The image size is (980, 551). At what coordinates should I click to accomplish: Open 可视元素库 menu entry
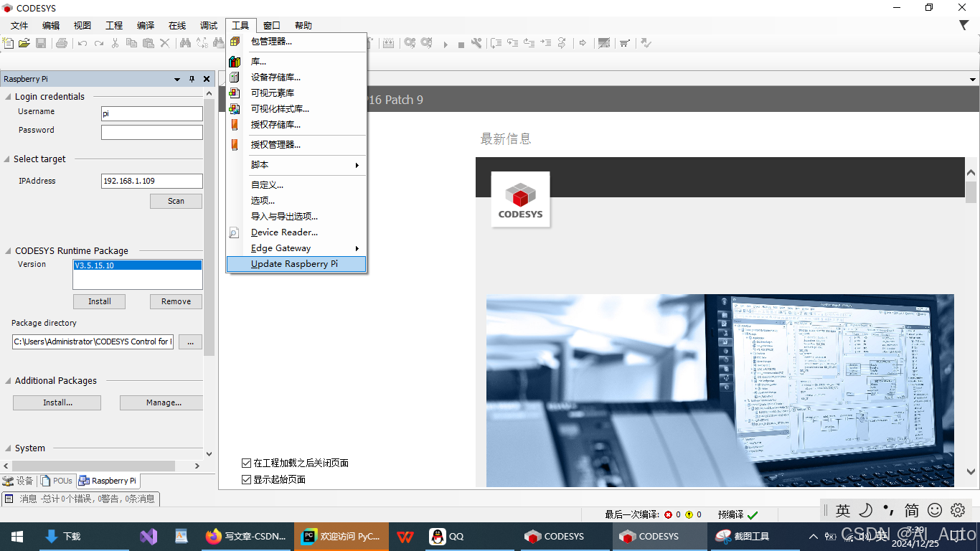(x=296, y=93)
